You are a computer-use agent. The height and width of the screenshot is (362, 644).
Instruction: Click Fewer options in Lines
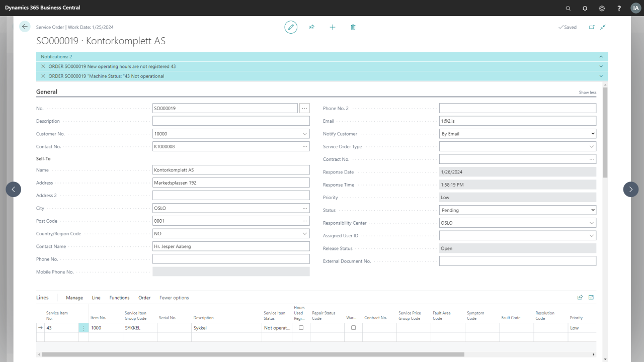(174, 298)
